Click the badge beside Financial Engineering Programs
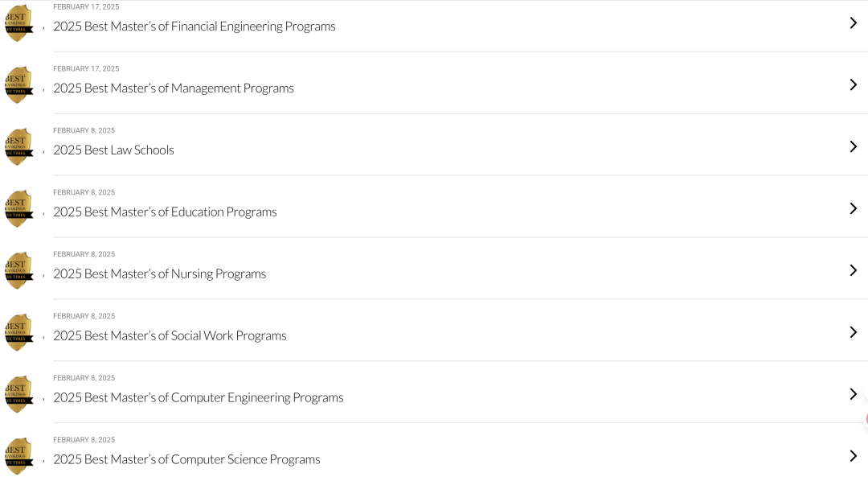Viewport: 868px width, 477px height. (18, 23)
